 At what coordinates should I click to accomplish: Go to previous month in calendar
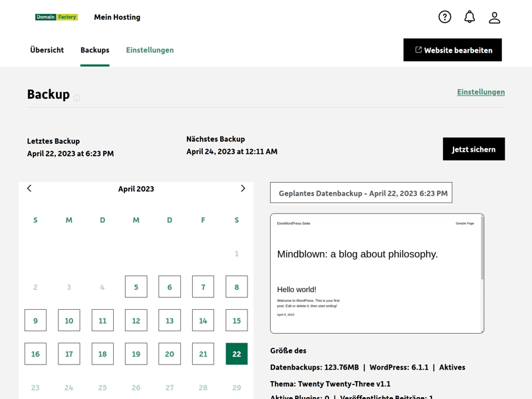[x=29, y=189]
